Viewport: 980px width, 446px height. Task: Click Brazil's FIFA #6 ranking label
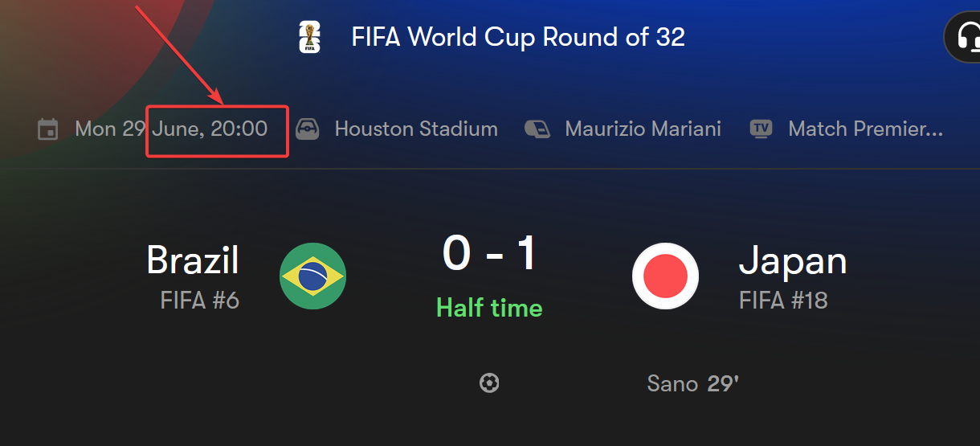(200, 301)
